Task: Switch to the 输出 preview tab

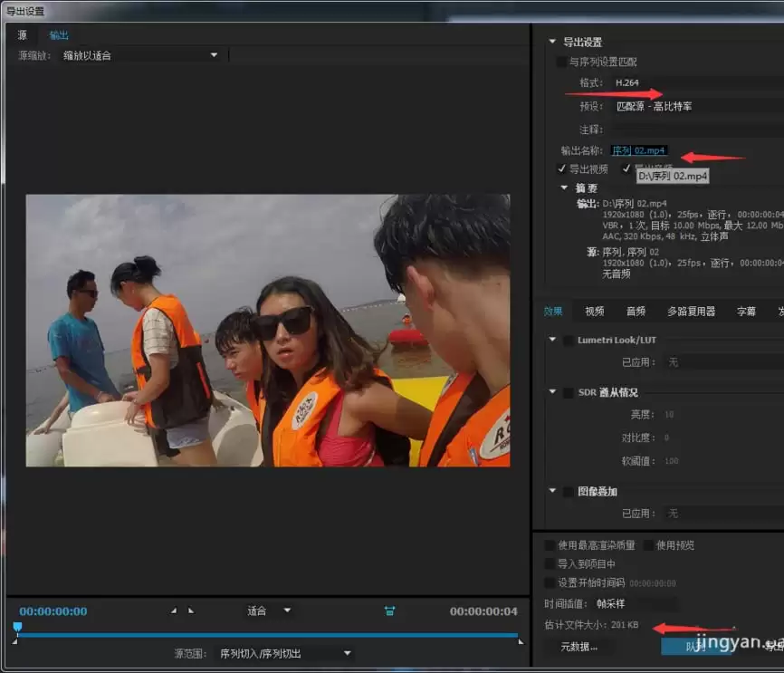Action: coord(59,35)
